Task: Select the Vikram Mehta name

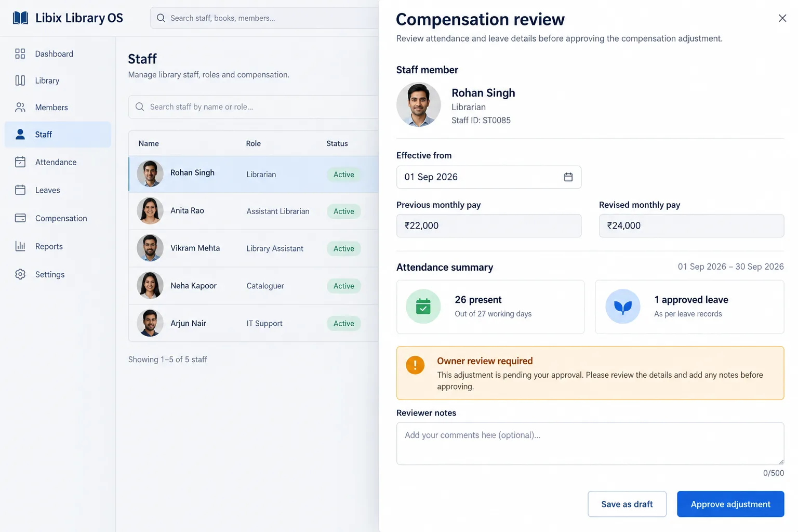Action: (x=195, y=248)
